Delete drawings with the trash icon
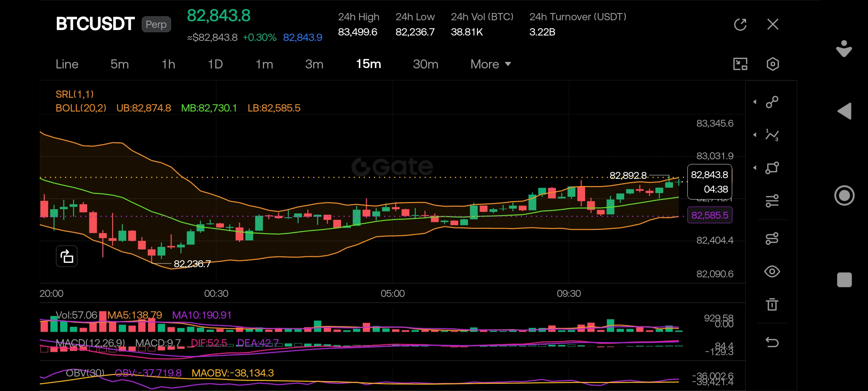Screen dimensions: 868x391 click(x=772, y=304)
